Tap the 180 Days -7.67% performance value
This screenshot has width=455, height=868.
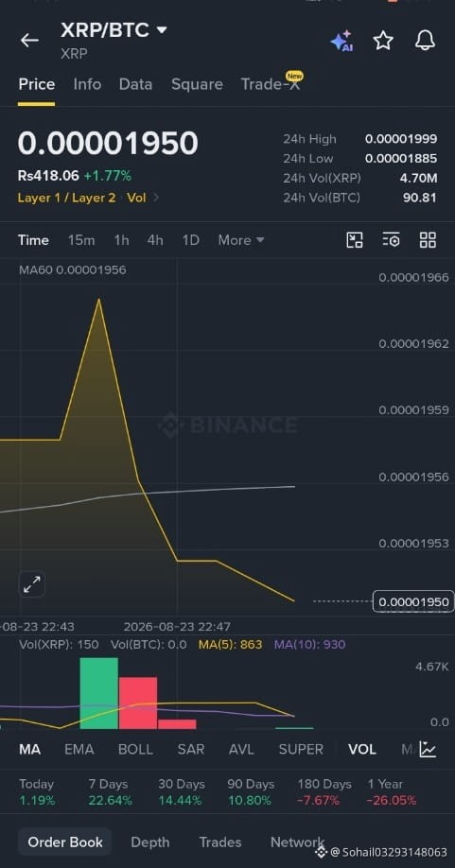(318, 801)
